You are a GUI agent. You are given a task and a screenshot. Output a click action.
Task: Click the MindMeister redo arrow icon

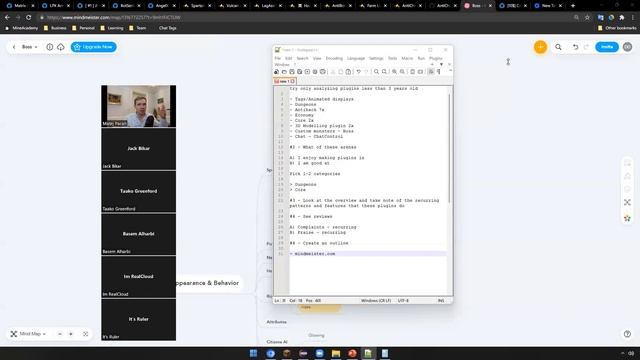tap(587, 47)
